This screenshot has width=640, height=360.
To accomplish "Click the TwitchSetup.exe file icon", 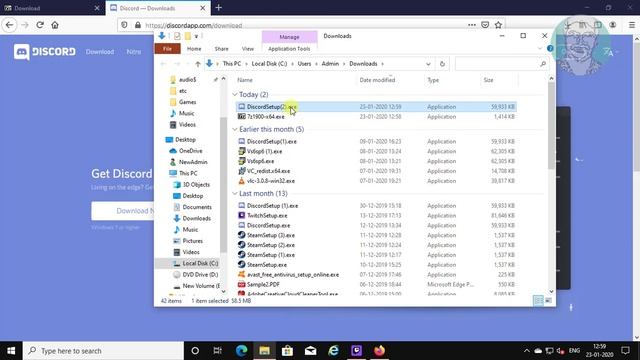I will [242, 216].
